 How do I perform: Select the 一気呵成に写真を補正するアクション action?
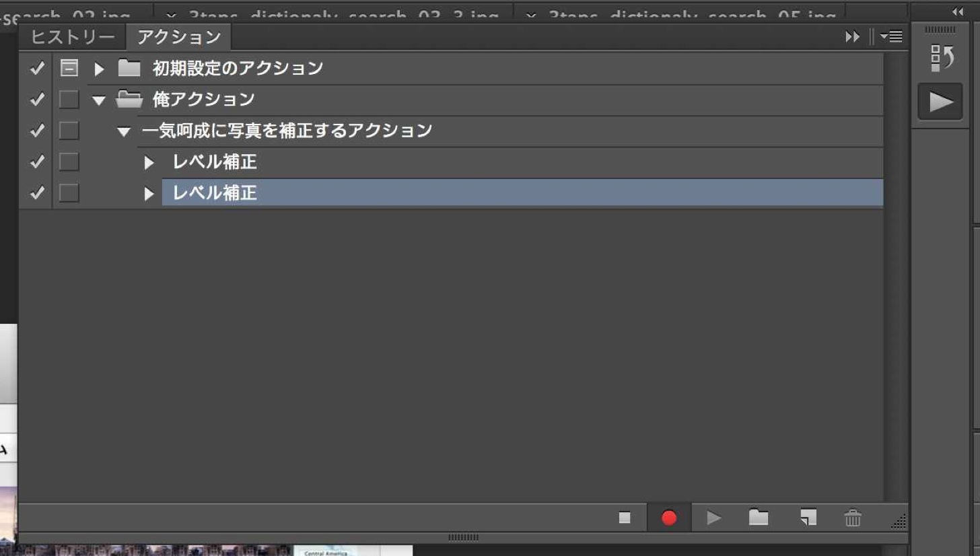pos(287,131)
